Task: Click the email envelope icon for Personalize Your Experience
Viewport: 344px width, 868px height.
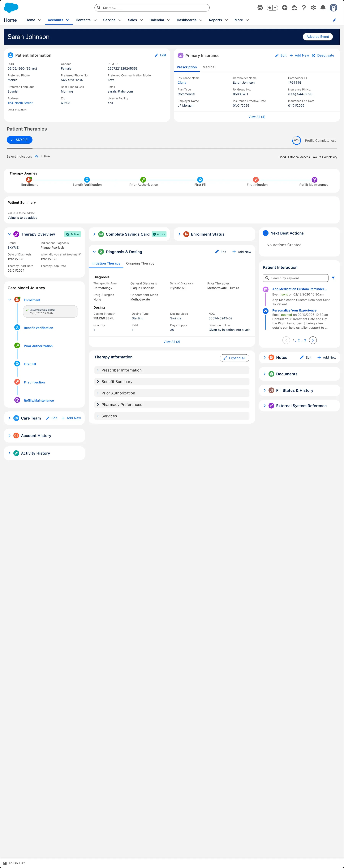Action: tap(266, 311)
